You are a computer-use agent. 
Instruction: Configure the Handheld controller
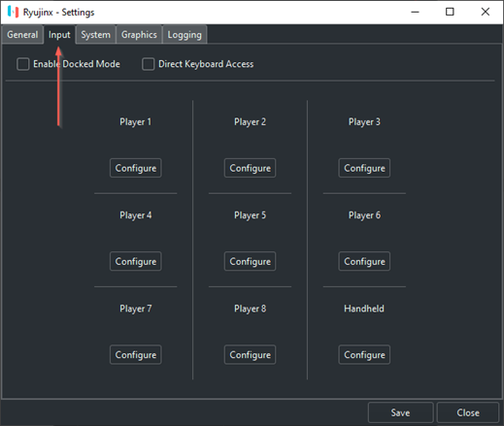[364, 354]
